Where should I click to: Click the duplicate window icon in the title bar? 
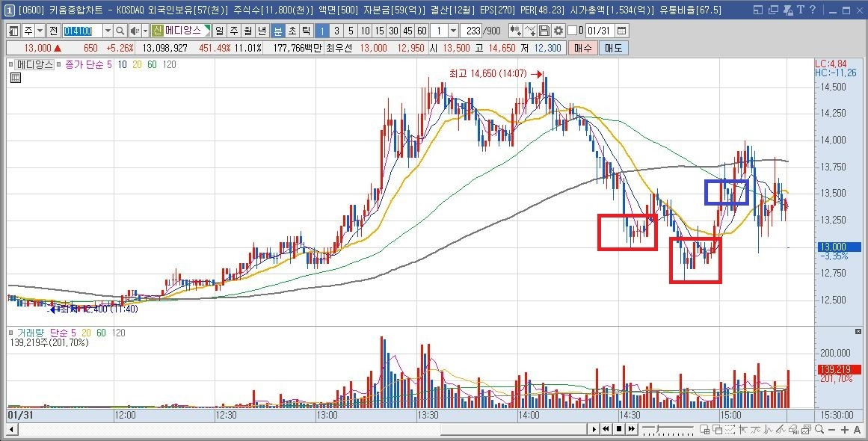(773, 10)
